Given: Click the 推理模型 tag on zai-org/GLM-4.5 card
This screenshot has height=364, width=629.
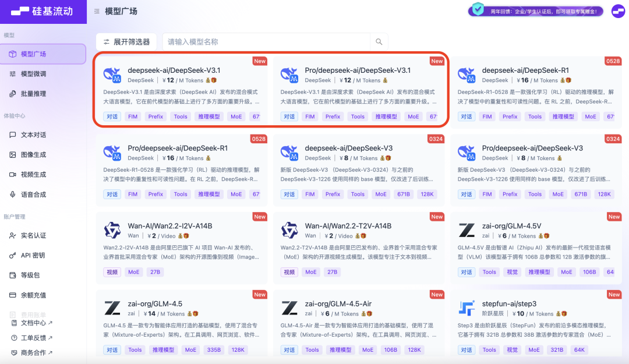Looking at the screenshot, I should coord(165,349).
